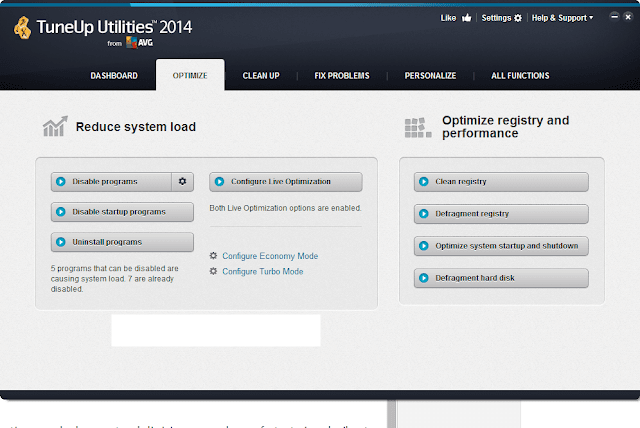Screen dimensions: 640x428
Task: Go to the Fix Problems tab
Action: click(342, 76)
